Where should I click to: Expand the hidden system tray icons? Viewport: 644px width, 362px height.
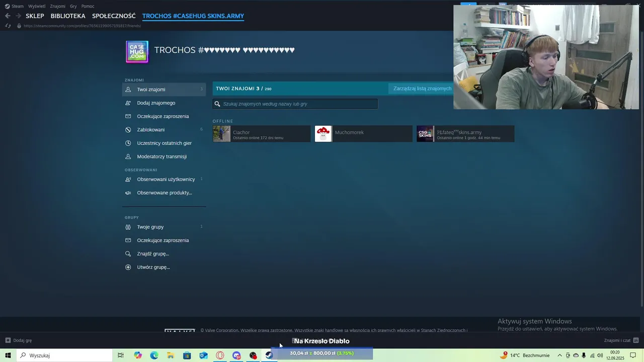[x=559, y=355]
